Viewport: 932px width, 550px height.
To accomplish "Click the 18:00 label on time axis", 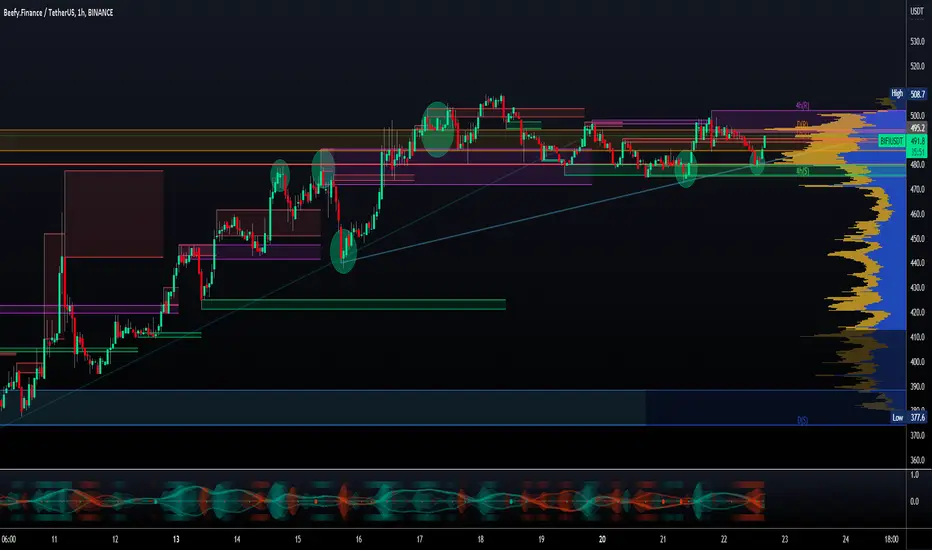I will click(x=891, y=539).
